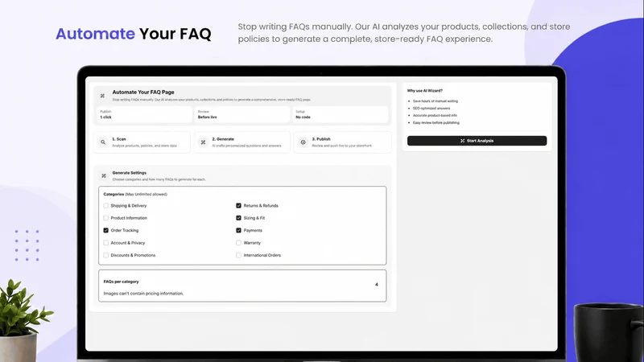Click 'Easy review before publishing' bullet
This screenshot has height=362, width=644.
coord(436,123)
